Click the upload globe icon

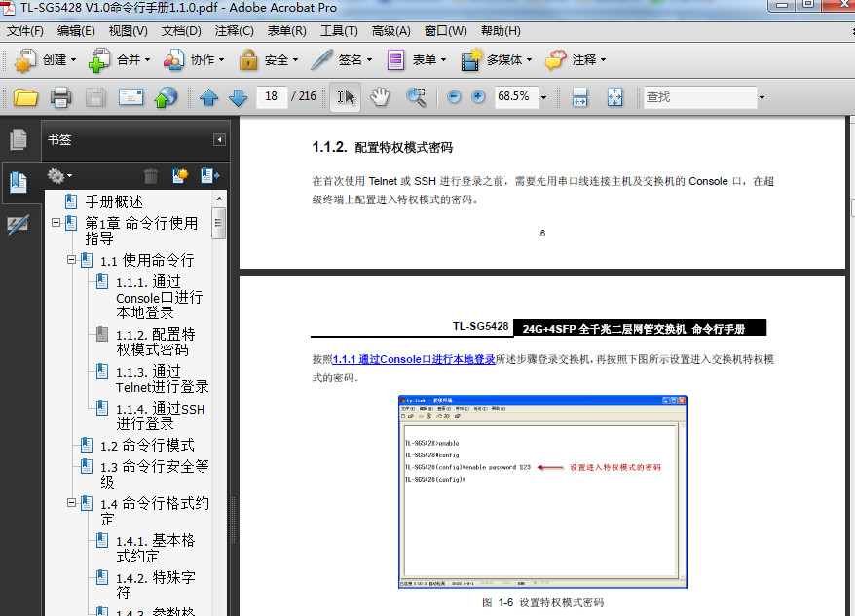(166, 97)
